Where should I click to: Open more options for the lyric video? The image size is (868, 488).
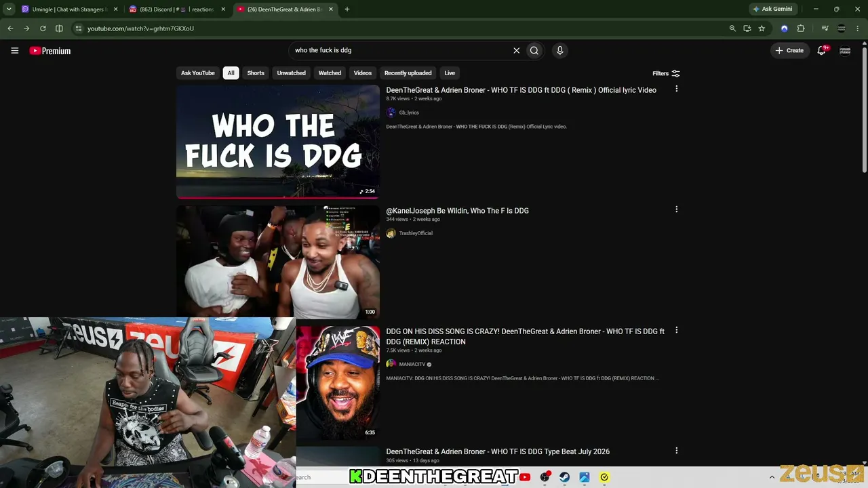point(676,89)
